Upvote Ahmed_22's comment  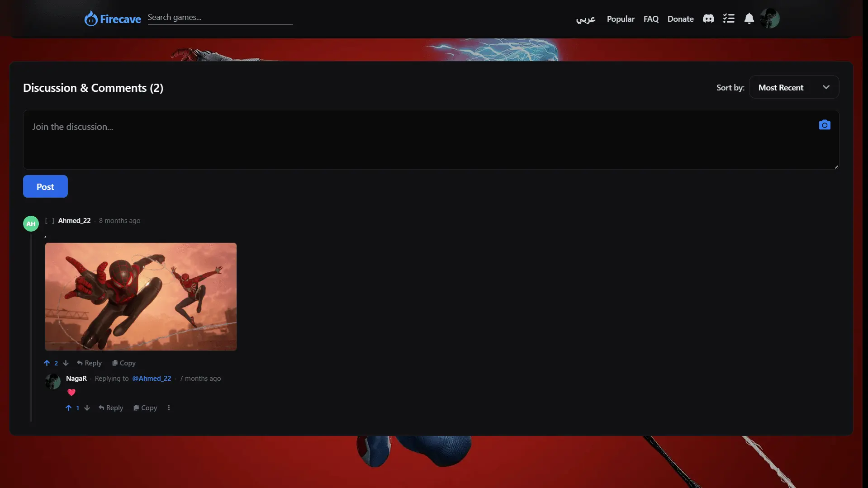click(47, 363)
